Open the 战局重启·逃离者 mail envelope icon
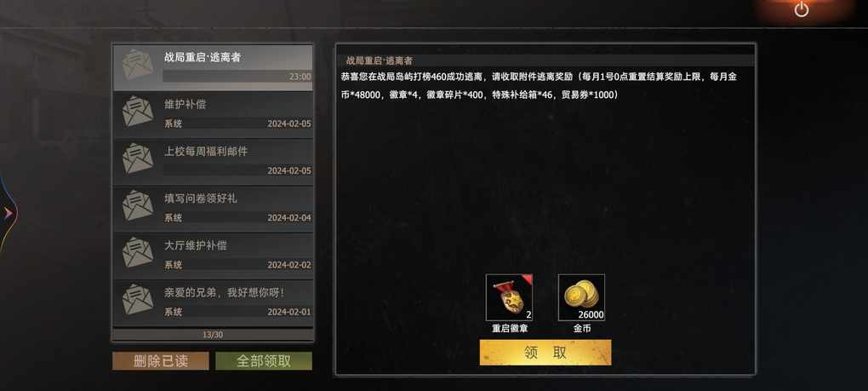Screen dimensions: 868x391 point(137,64)
